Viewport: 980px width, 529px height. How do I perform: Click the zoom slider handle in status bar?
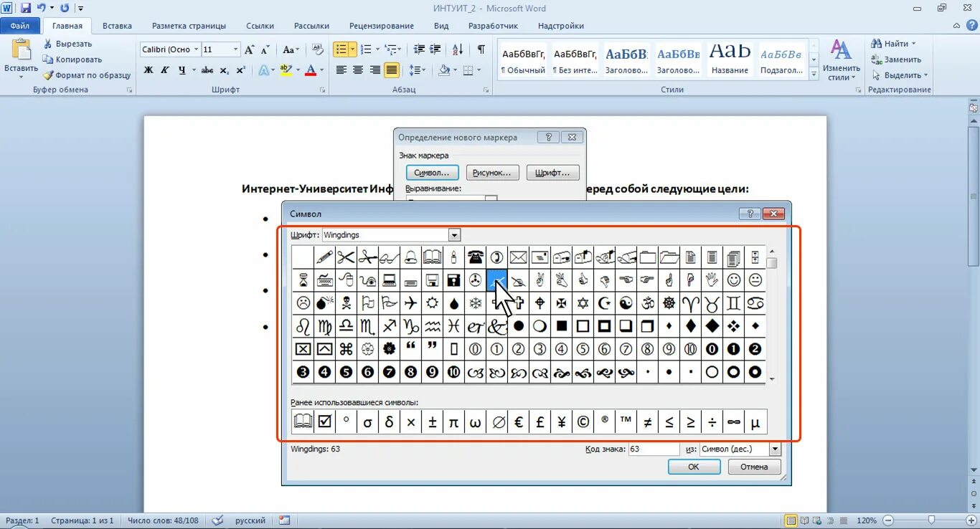(x=931, y=520)
